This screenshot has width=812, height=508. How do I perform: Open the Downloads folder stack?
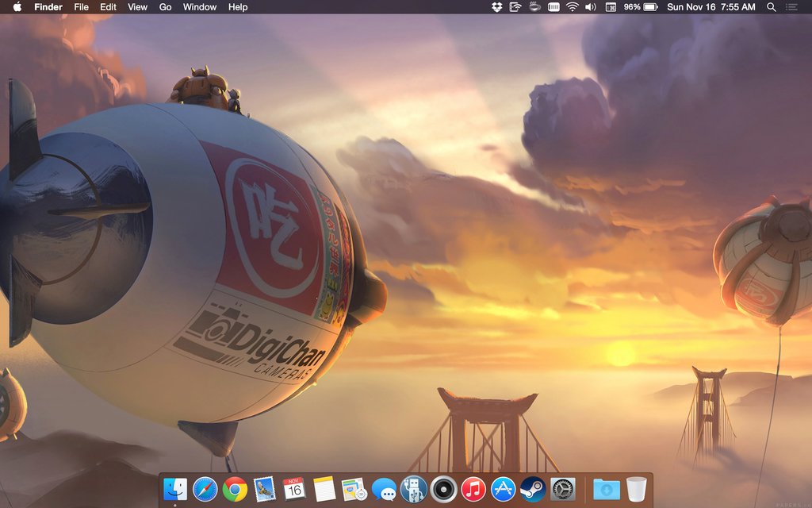(x=607, y=489)
